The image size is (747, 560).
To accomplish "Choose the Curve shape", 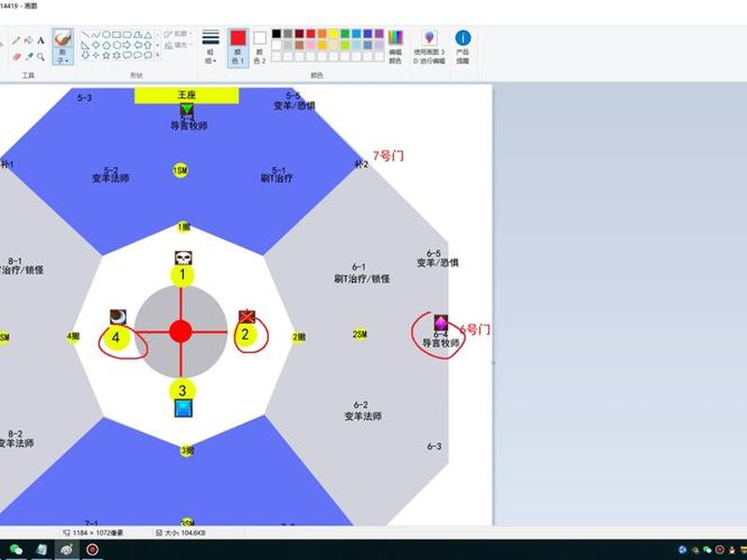I will pyautogui.click(x=96, y=35).
